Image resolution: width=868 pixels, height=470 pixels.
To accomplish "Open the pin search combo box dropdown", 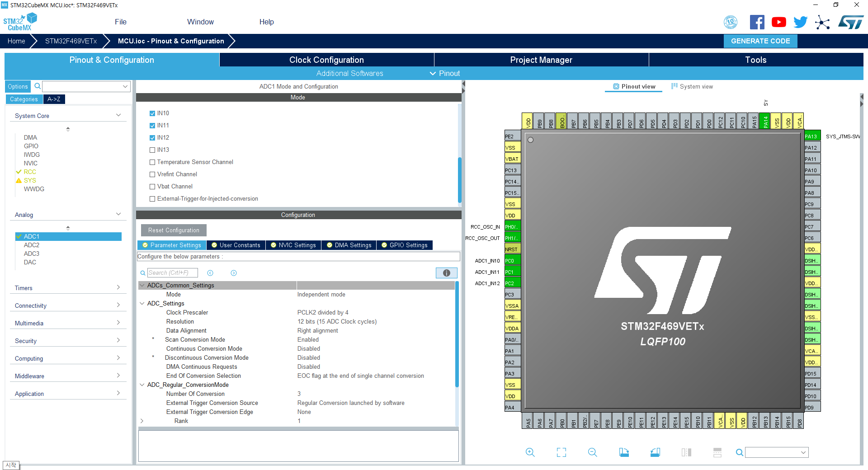I will (803, 452).
